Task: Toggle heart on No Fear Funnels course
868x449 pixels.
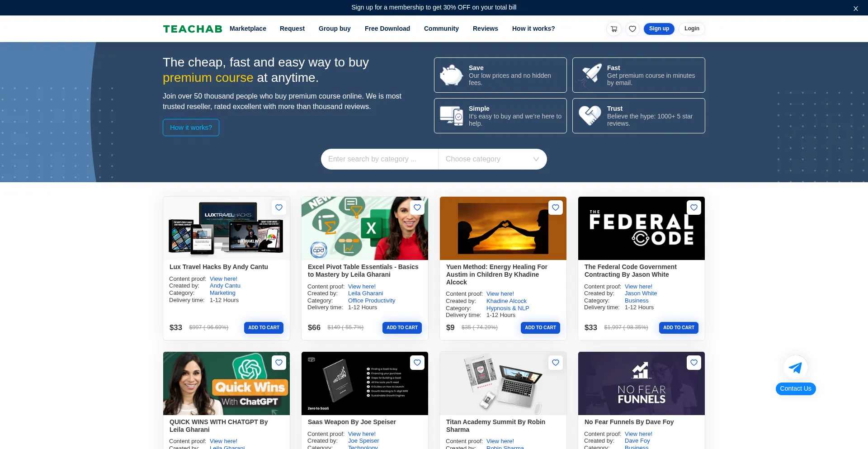Action: click(694, 363)
